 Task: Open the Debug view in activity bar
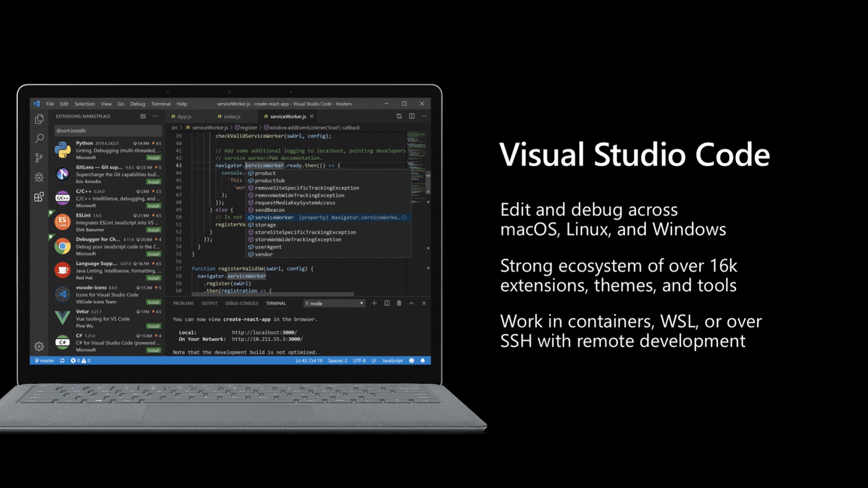(39, 177)
